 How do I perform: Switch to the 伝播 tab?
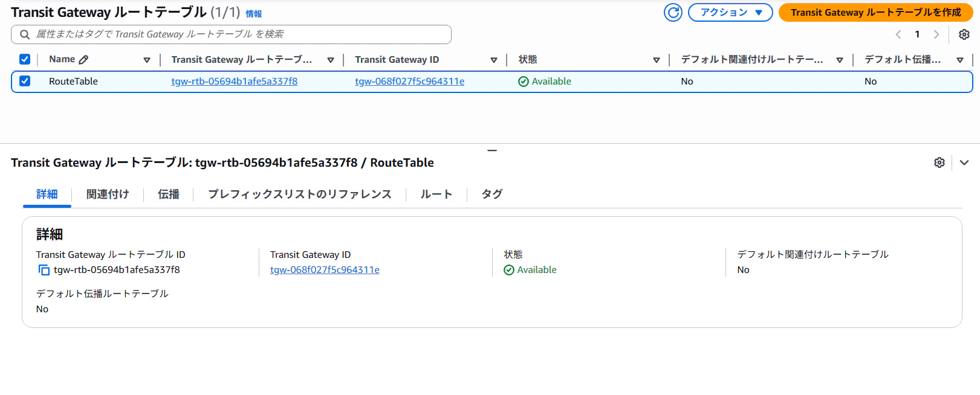click(x=169, y=194)
